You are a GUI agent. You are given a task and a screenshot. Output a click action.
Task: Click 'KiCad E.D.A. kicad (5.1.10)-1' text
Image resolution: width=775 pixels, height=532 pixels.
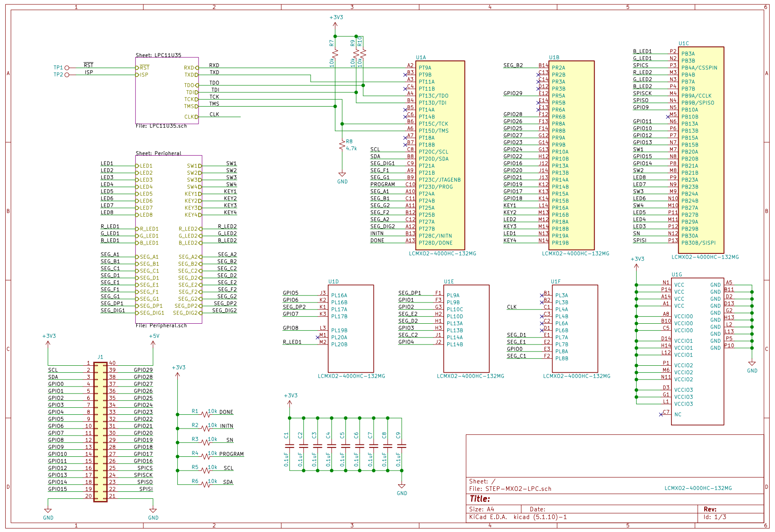pos(518,517)
